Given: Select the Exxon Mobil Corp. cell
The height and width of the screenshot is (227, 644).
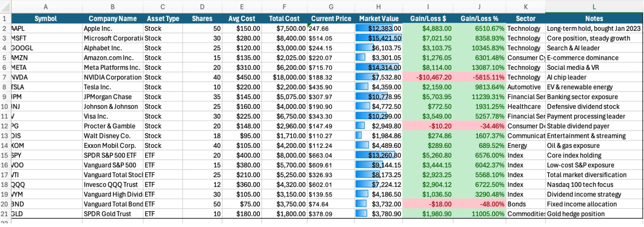Looking at the screenshot, I should click(113, 146).
